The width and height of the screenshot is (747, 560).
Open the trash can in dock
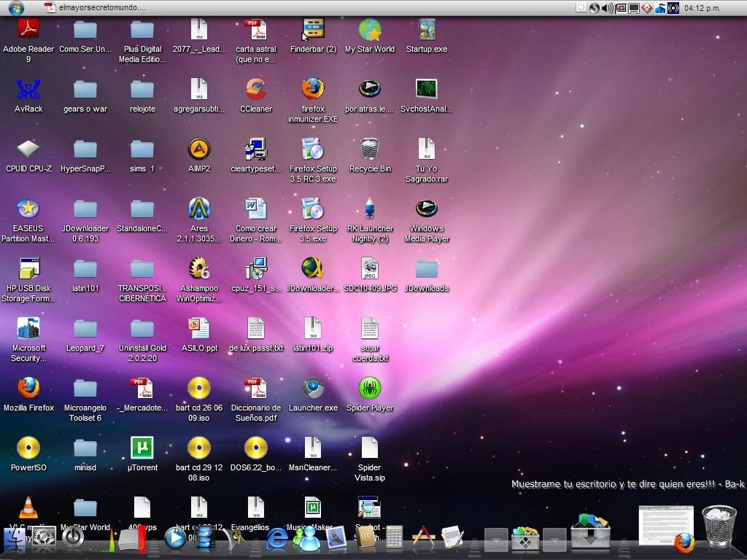[x=719, y=526]
